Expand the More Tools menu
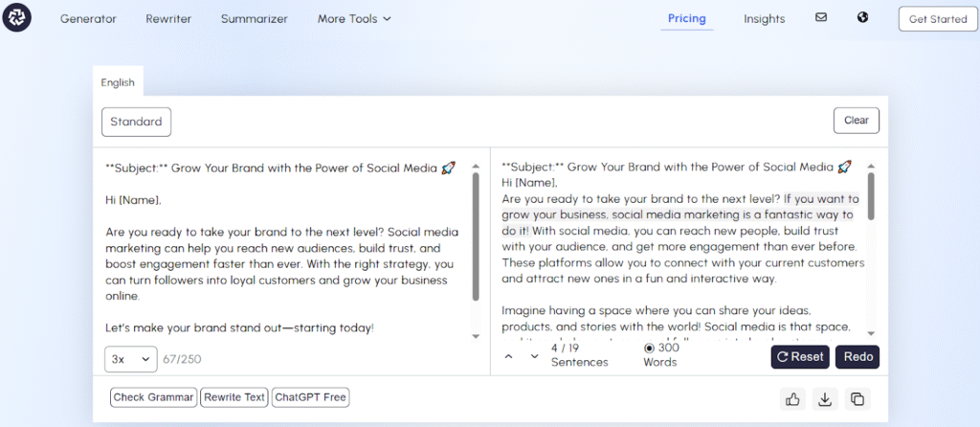Viewport: 980px width, 427px height. tap(354, 18)
